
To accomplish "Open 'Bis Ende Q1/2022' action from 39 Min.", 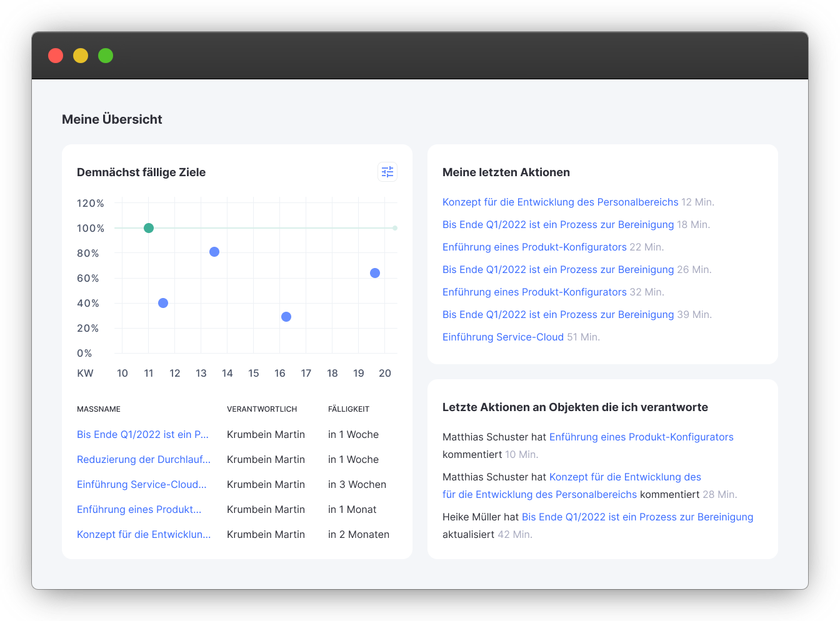I will (558, 314).
